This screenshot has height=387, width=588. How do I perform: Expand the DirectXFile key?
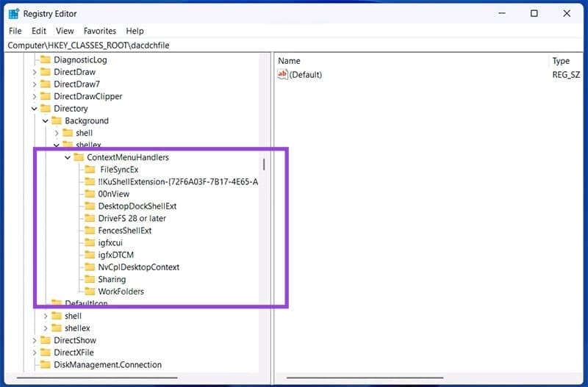34,352
